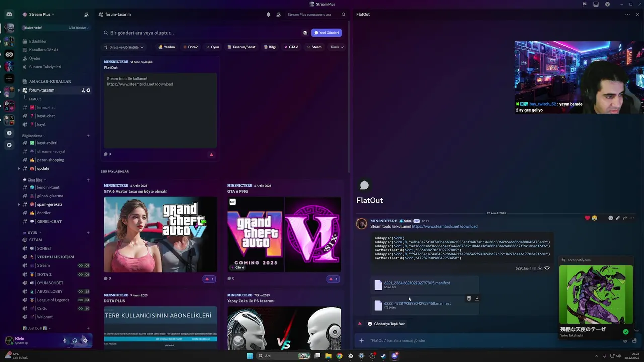The height and width of the screenshot is (362, 644).
Task: Show hidden system tray icons chevron
Action: (596, 356)
